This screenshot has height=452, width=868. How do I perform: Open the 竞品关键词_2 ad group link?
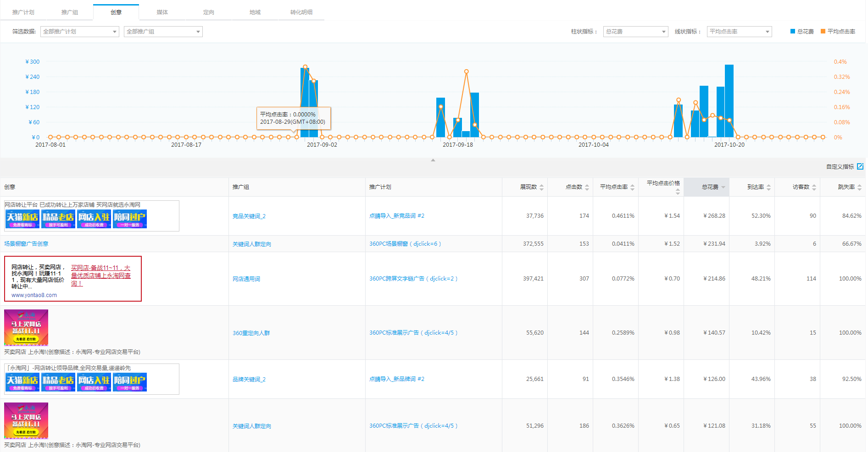(x=249, y=216)
